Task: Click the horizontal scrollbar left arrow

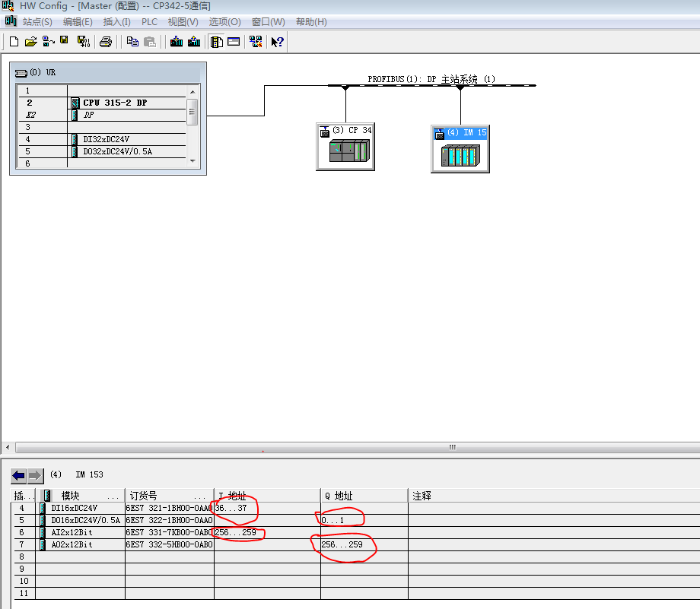Action: click(8, 447)
